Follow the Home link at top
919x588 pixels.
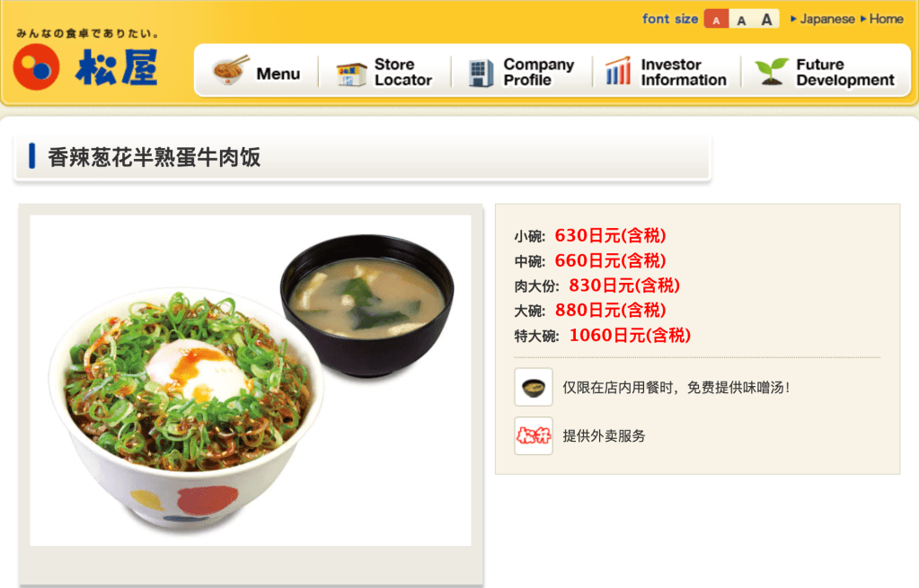click(x=886, y=19)
